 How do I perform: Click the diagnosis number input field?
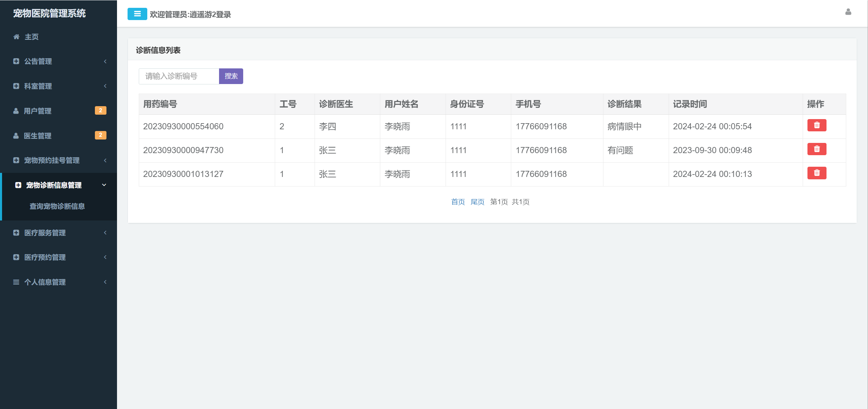coord(179,76)
